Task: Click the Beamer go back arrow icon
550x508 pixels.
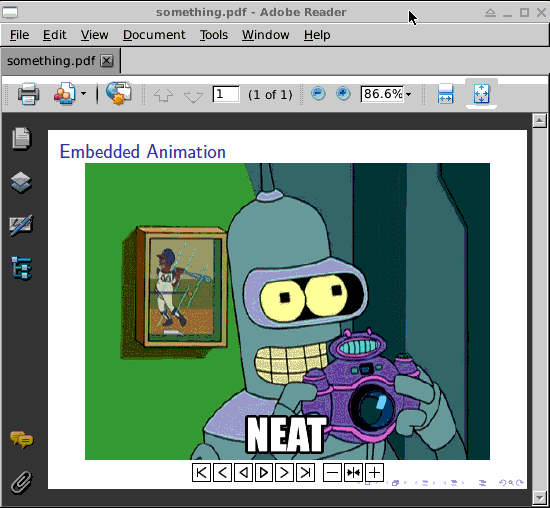Action: point(502,483)
